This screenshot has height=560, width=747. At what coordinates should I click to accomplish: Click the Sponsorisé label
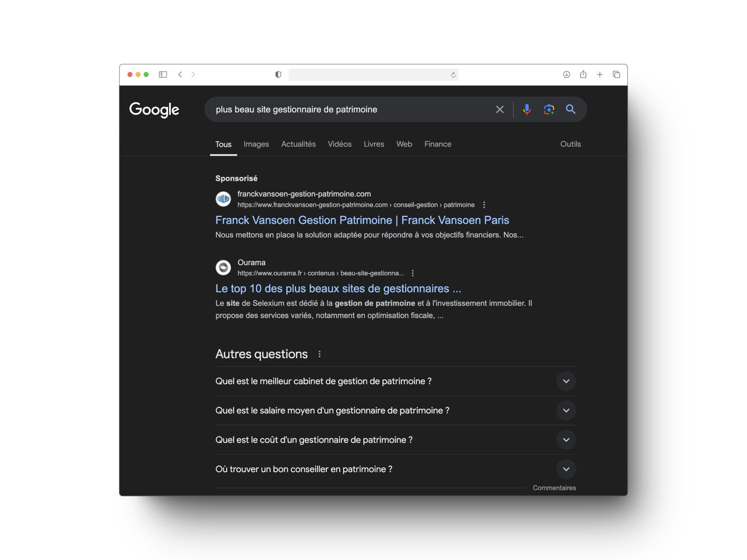coord(237,178)
